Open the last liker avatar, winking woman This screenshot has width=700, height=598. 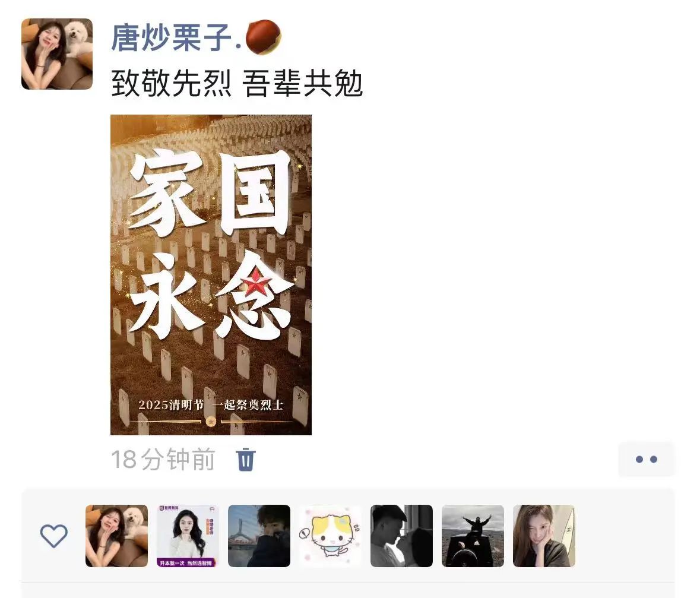544,536
